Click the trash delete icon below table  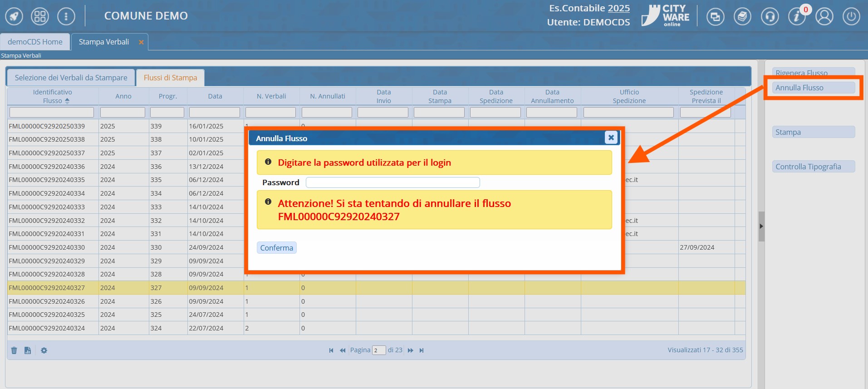14,350
